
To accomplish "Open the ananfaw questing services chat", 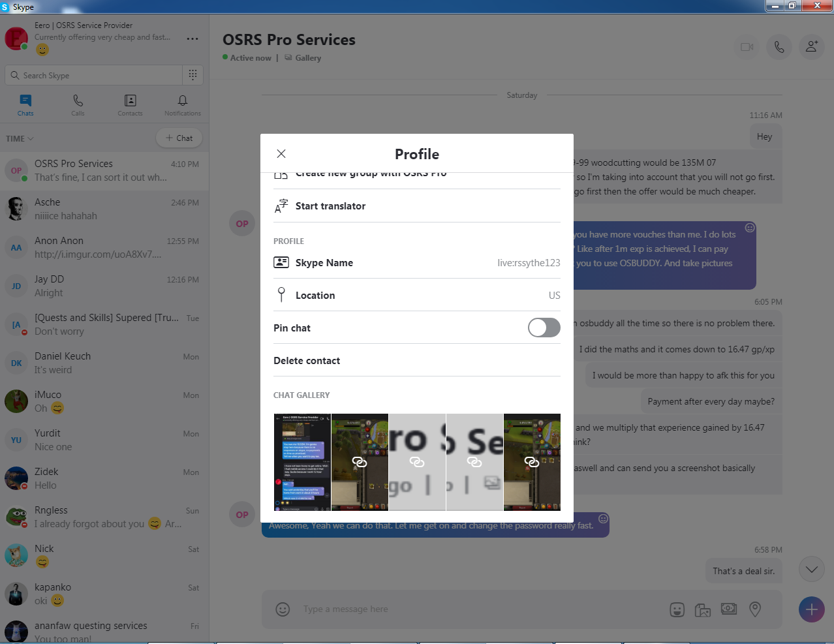I will pyautogui.click(x=104, y=629).
